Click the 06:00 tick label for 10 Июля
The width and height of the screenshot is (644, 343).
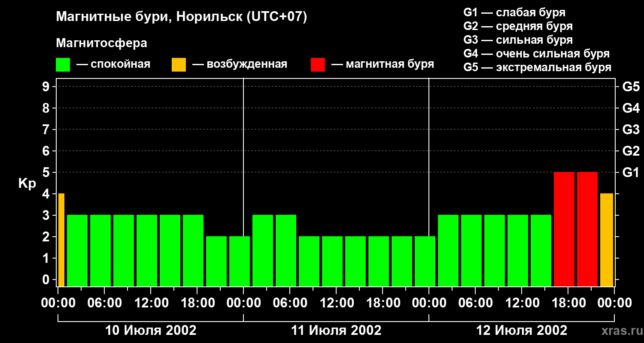coord(104,303)
